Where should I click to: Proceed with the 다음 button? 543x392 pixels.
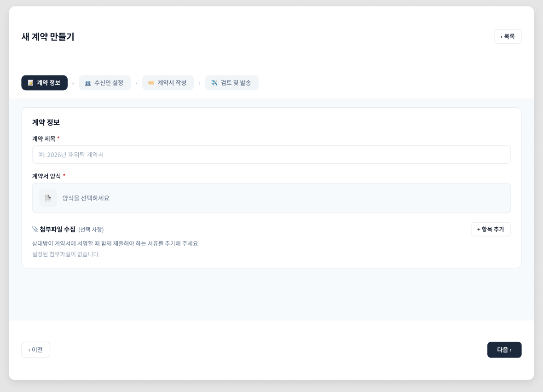click(x=504, y=350)
